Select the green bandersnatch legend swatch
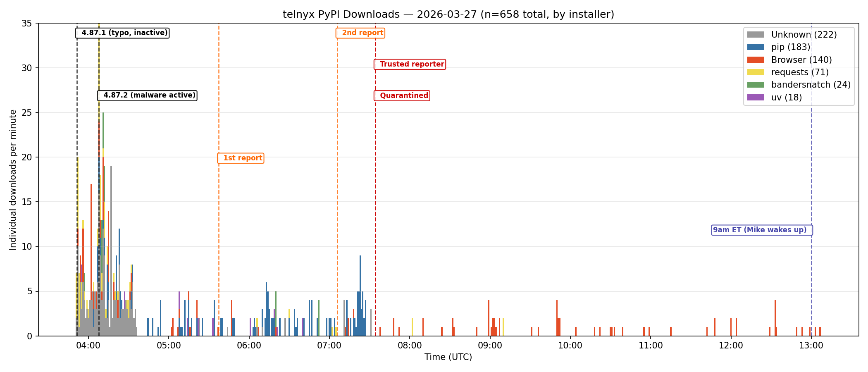 pyautogui.click(x=755, y=85)
